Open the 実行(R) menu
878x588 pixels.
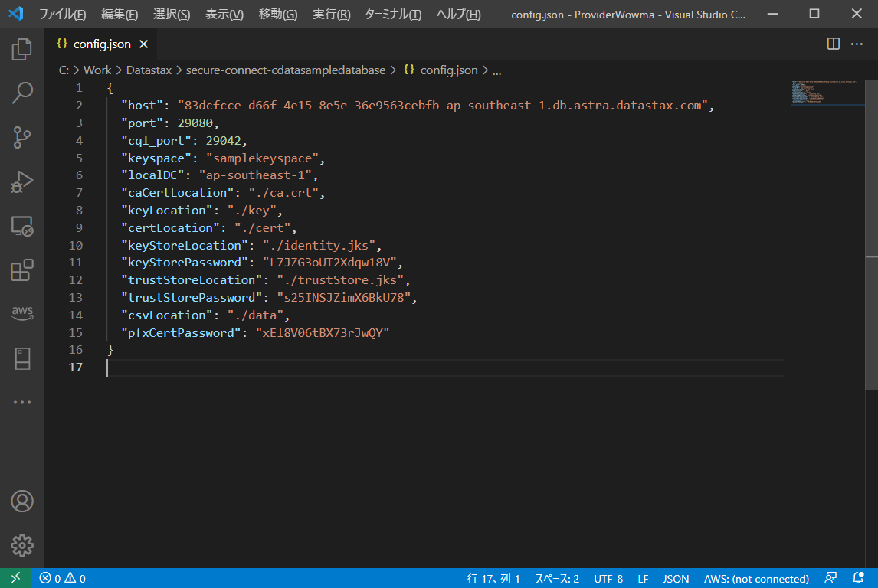click(332, 14)
